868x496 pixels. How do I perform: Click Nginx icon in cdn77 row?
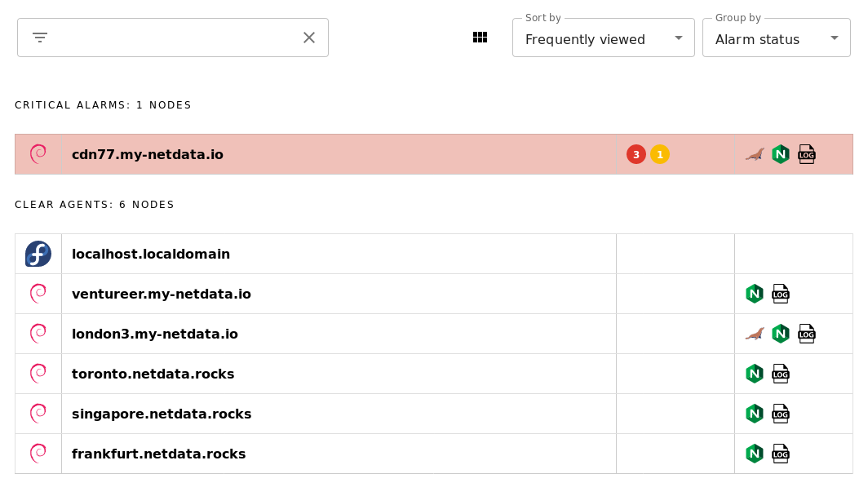click(x=781, y=154)
